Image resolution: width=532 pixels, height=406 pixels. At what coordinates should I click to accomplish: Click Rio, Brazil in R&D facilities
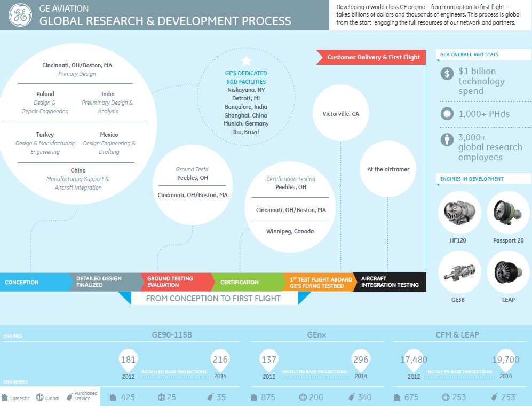click(x=246, y=132)
